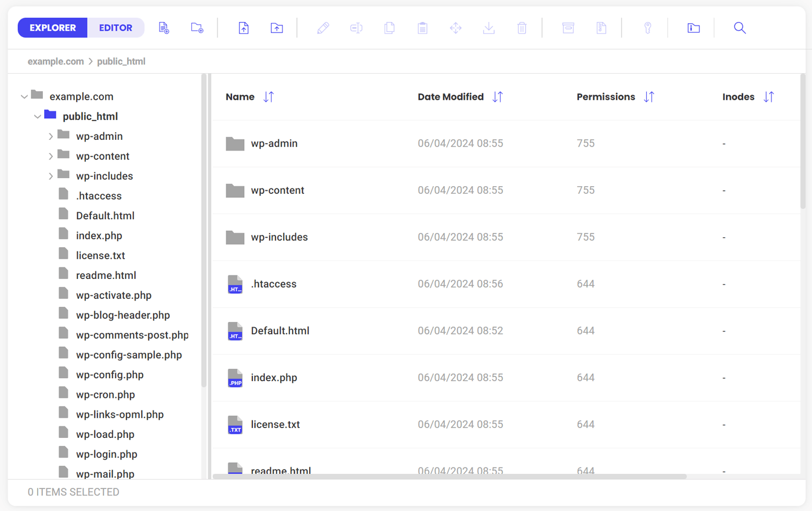This screenshot has width=812, height=511.
Task: Switch to the EDITOR tab
Action: point(115,27)
